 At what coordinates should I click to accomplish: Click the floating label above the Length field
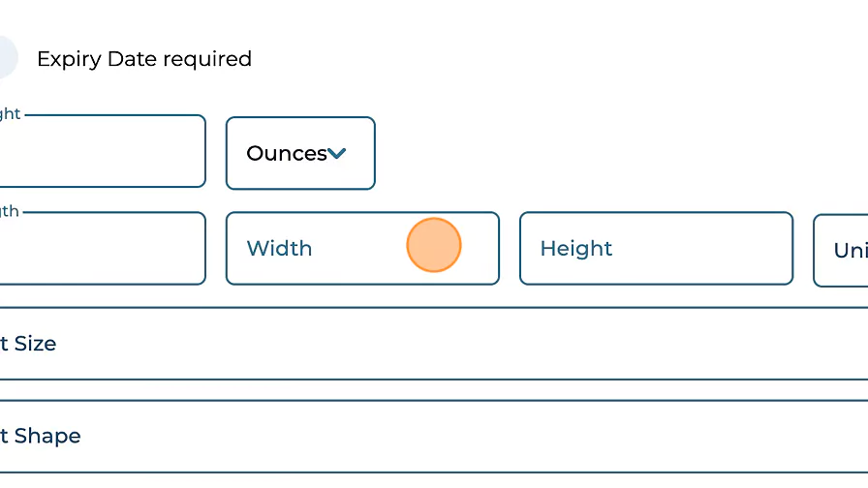click(10, 211)
